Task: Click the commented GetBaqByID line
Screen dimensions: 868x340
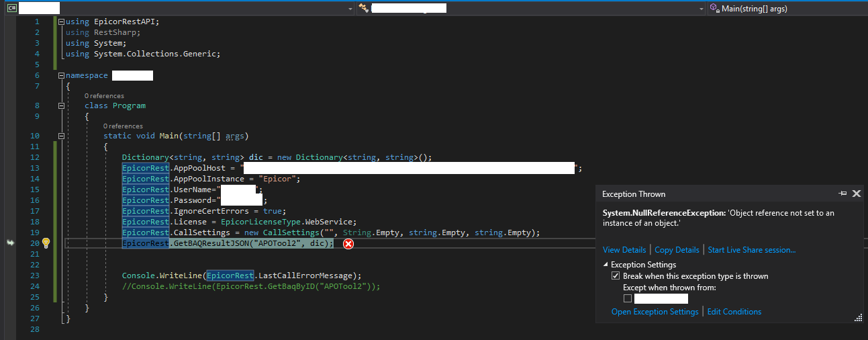Action: pyautogui.click(x=251, y=286)
